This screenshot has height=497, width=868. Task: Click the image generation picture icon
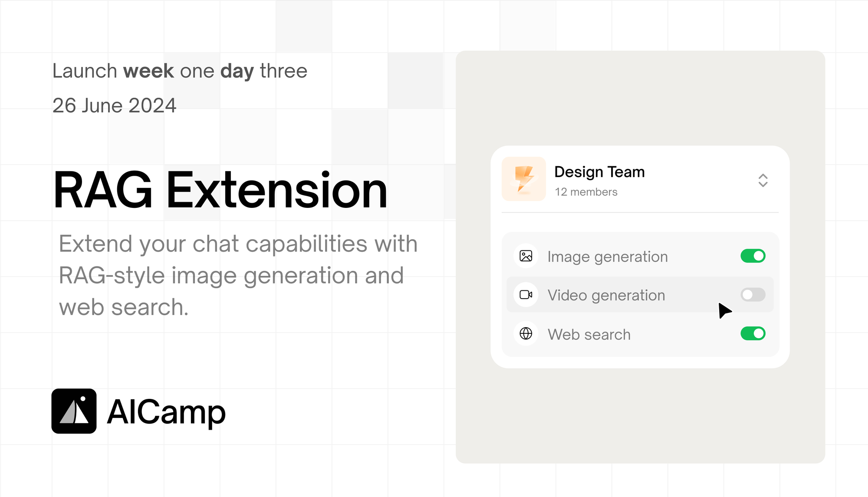click(x=526, y=256)
